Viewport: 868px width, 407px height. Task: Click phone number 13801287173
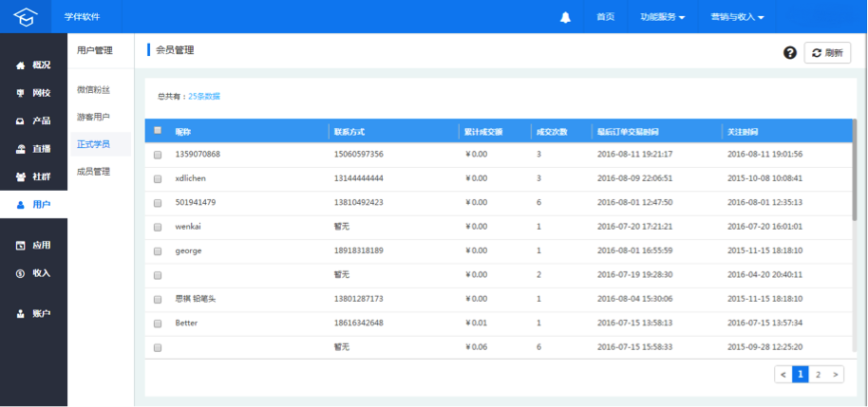pyautogui.click(x=359, y=299)
